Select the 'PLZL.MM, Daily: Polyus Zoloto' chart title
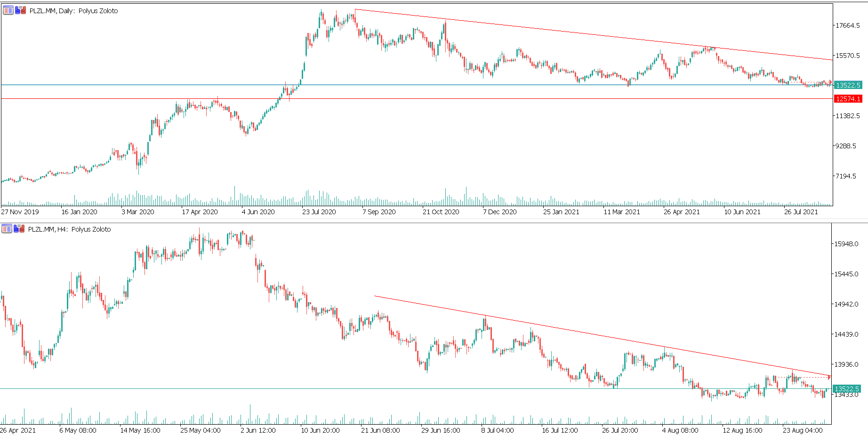This screenshot has width=868, height=435. click(73, 11)
